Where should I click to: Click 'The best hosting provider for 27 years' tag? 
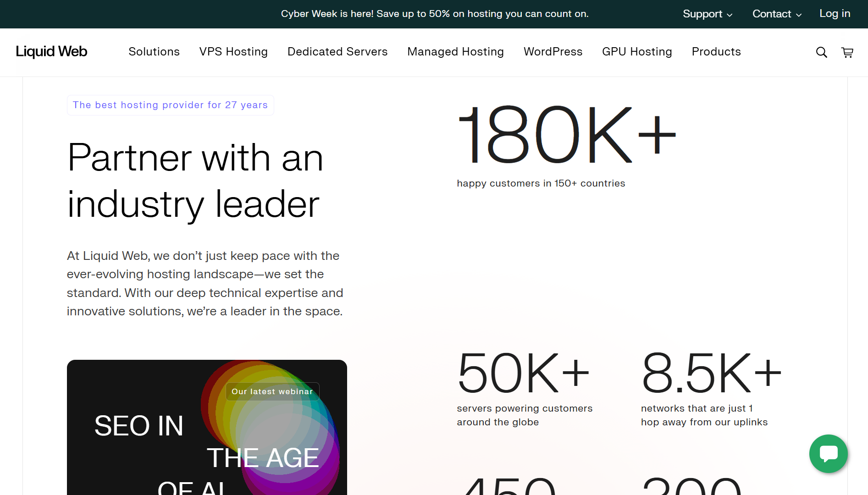[x=170, y=105]
